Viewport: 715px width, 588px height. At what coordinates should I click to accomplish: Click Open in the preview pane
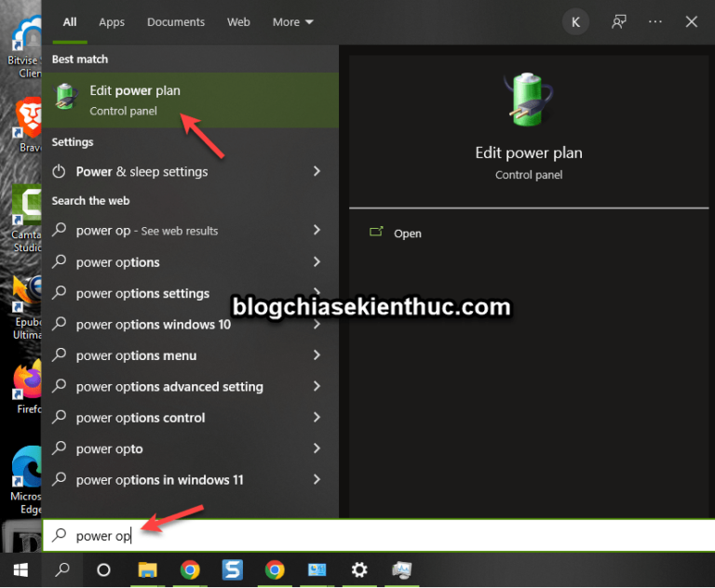coord(407,234)
